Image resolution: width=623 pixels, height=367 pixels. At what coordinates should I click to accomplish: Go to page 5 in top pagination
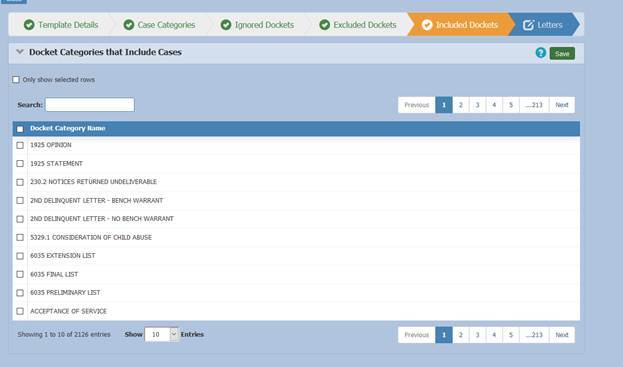point(511,105)
